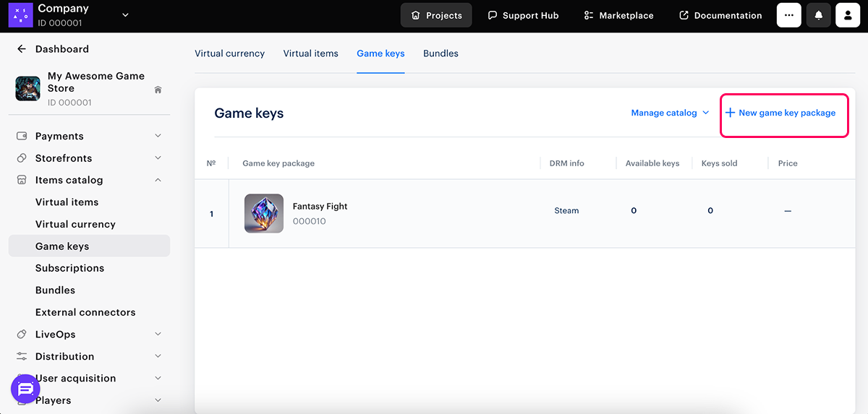
Task: Expand the Company account dropdown
Action: (125, 15)
